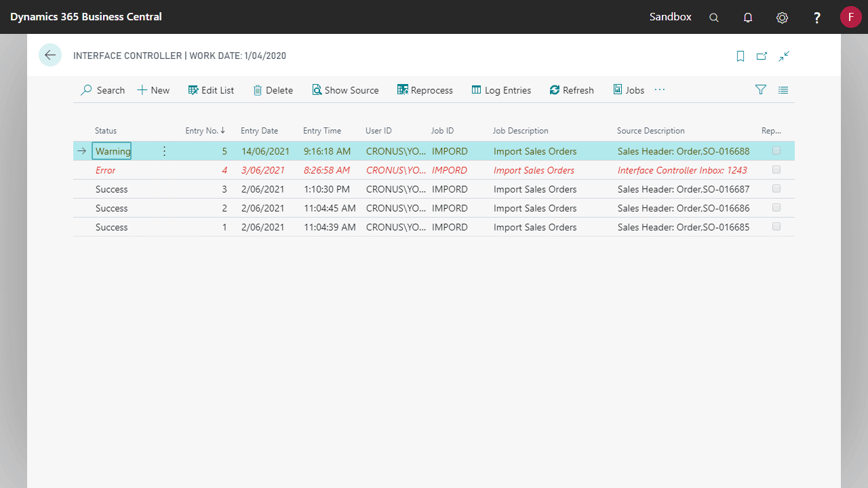Open page in new window icon
The image size is (868, 488).
[x=762, y=56]
